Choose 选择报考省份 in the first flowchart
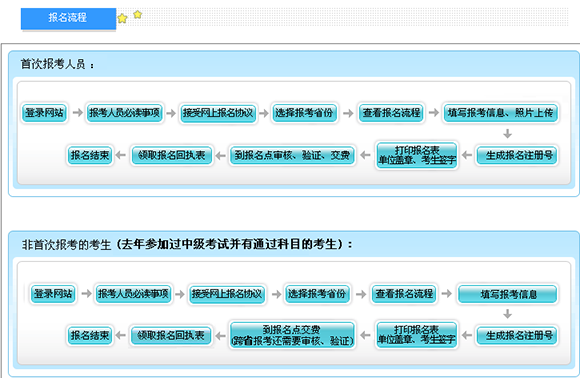Screen dimensions: 580x378 point(304,113)
